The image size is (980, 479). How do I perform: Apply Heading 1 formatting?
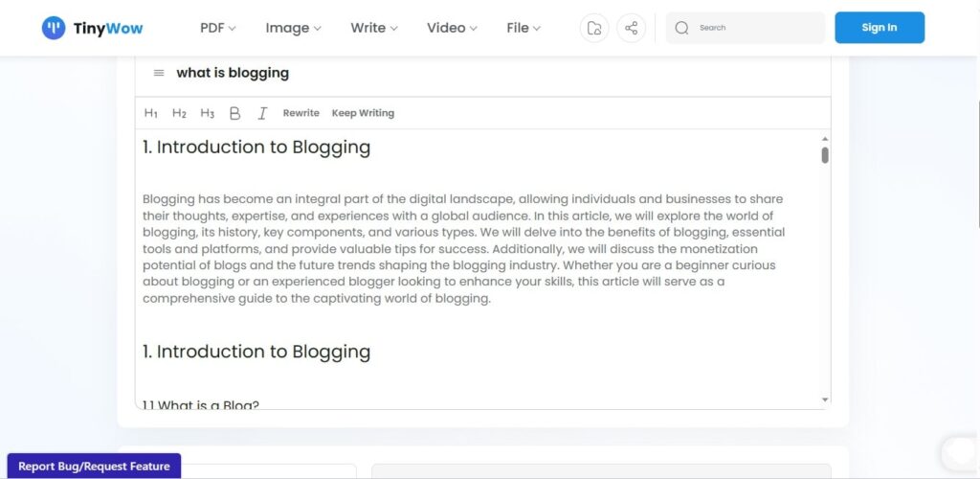(x=151, y=113)
